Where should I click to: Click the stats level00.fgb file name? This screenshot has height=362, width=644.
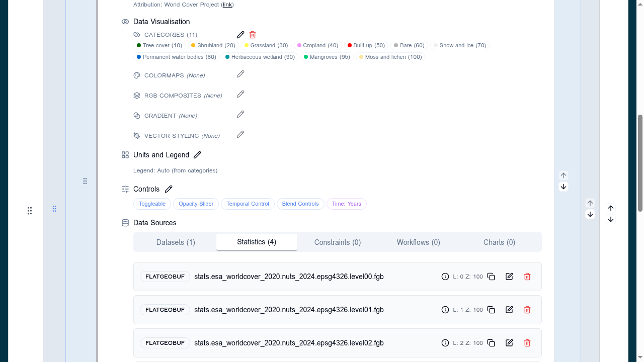pyautogui.click(x=289, y=277)
